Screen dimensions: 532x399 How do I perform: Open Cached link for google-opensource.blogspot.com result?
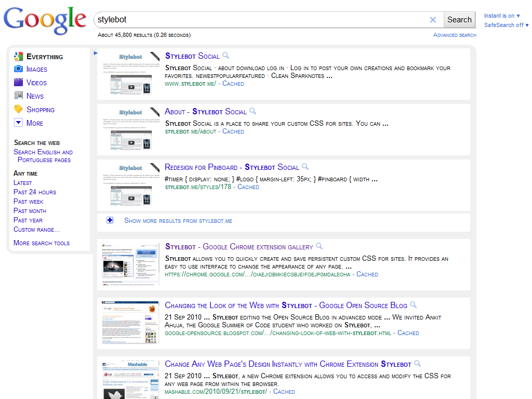coord(408,333)
